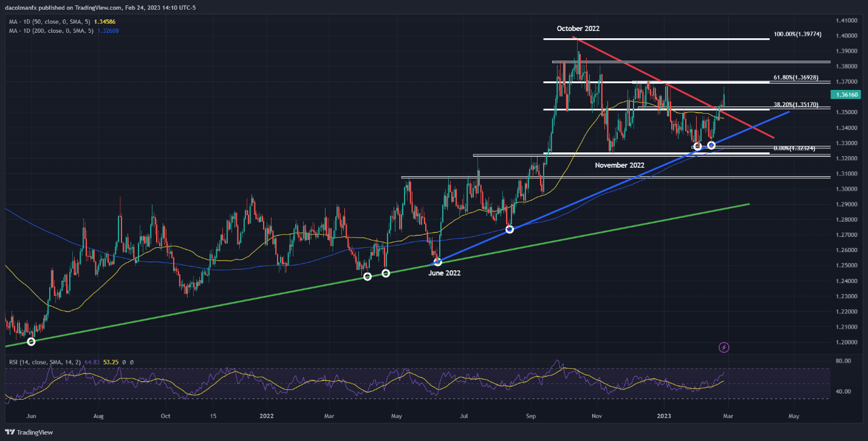The image size is (868, 441).
Task: Click the purple lightning bolt icon
Action: click(x=724, y=347)
